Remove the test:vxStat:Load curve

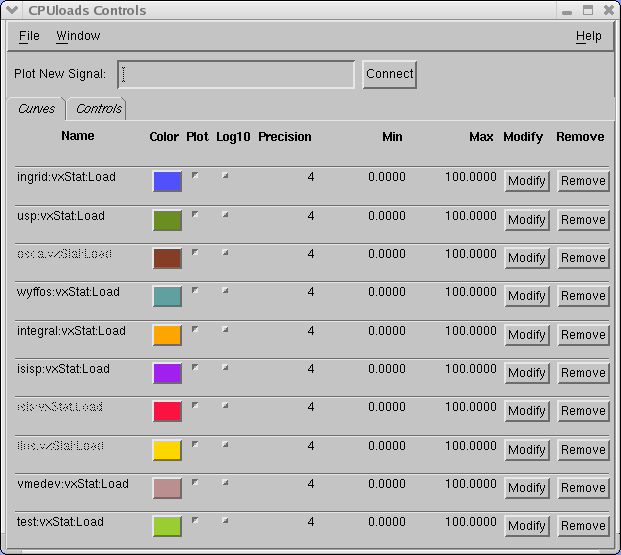click(x=583, y=526)
